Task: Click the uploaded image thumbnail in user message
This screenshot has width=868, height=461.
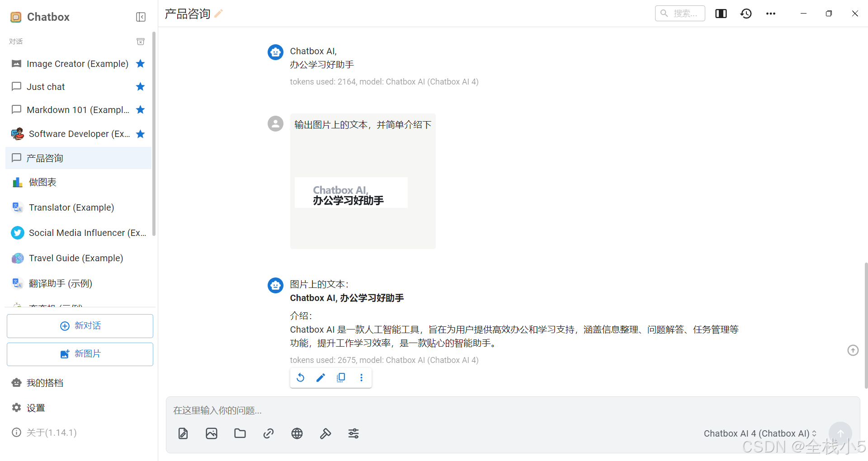Action: tap(351, 193)
